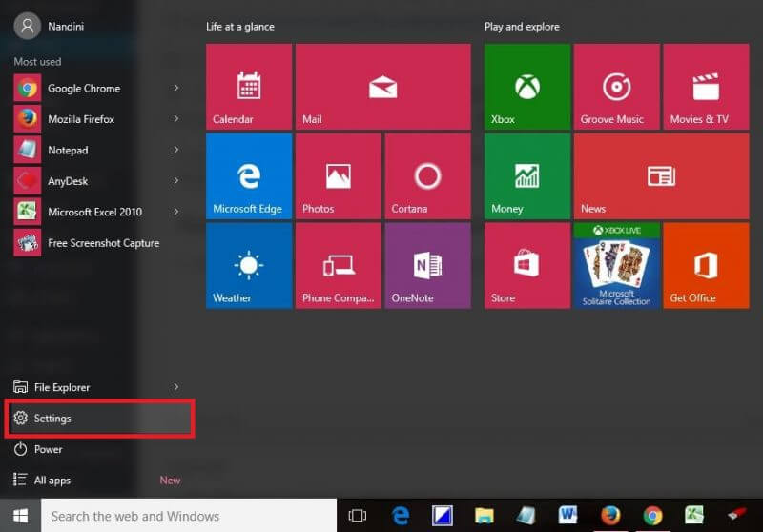Launch the OneNote tile

tap(427, 265)
